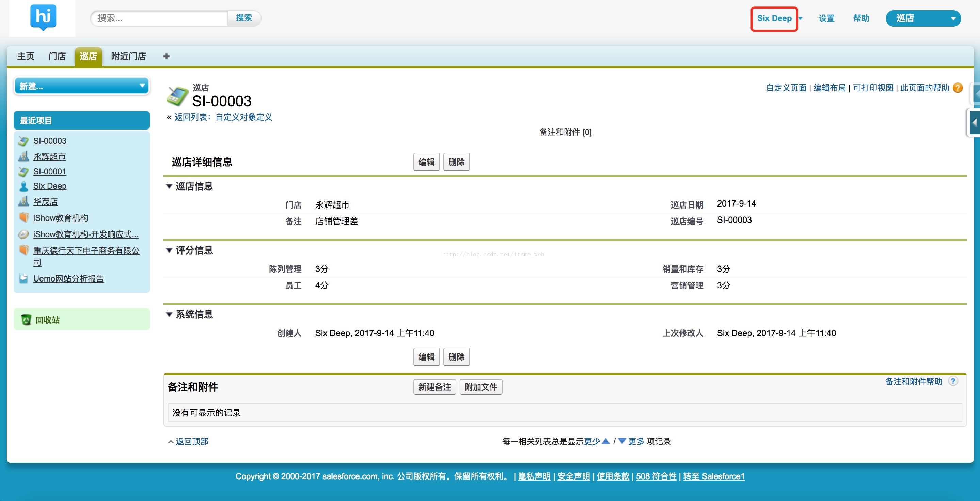Click the person icon beside Six Deep
Image resolution: width=980 pixels, height=501 pixels.
tap(23, 186)
